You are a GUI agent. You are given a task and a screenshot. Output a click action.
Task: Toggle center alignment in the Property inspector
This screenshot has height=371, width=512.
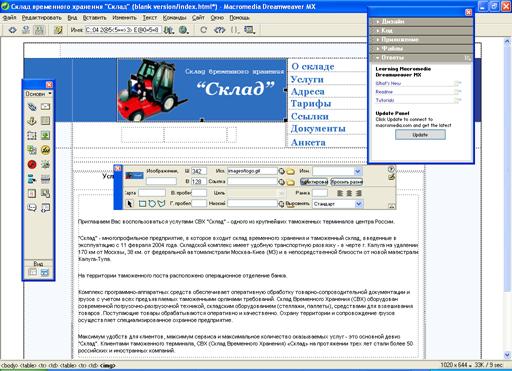(x=349, y=193)
